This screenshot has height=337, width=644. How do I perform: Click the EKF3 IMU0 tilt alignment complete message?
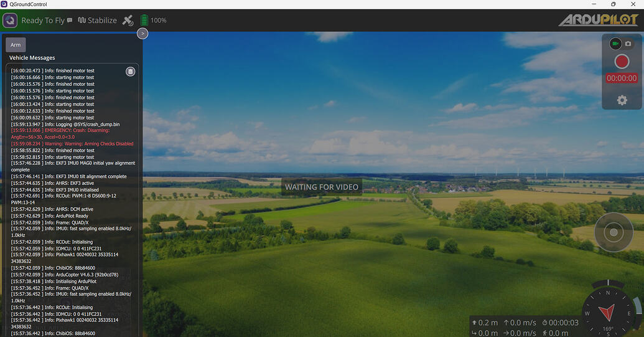pyautogui.click(x=68, y=176)
